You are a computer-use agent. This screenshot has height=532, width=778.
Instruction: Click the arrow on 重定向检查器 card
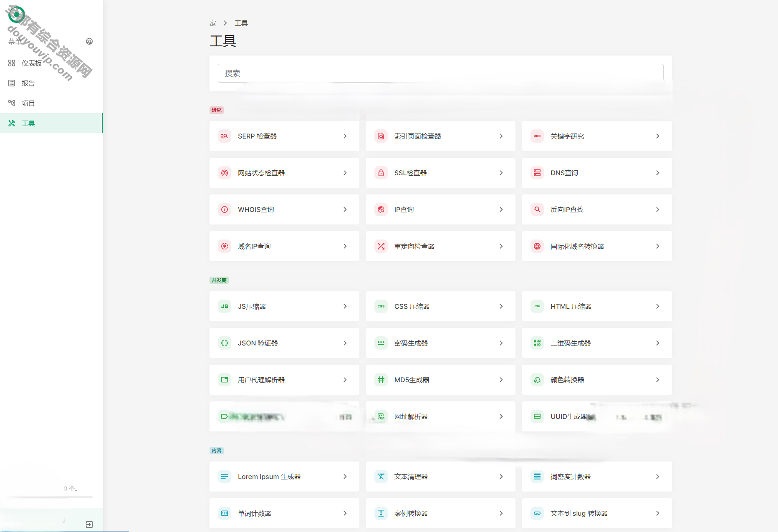point(501,246)
